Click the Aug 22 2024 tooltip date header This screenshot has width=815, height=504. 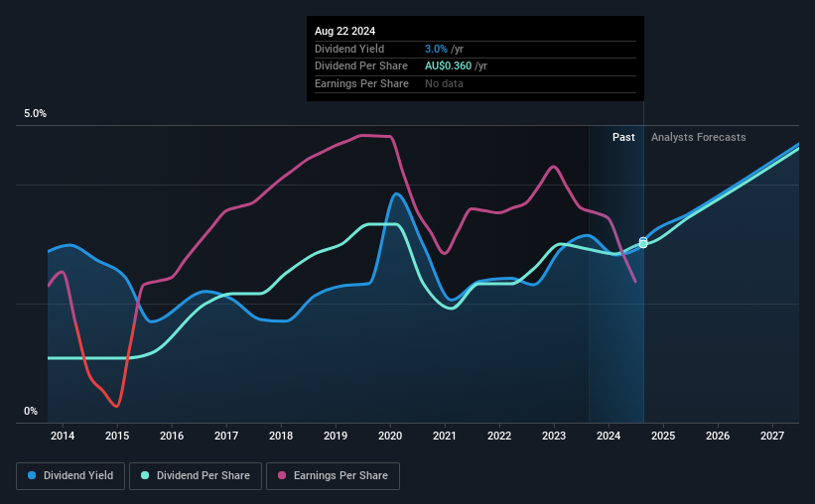coord(344,31)
